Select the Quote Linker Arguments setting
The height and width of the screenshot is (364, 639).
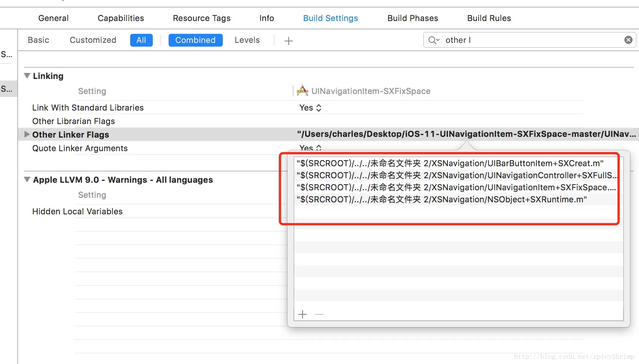point(80,148)
